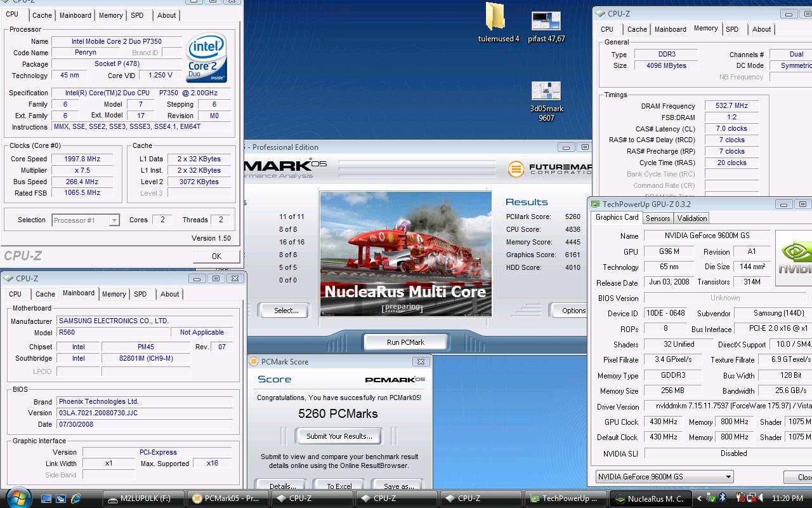Viewport: 812px width, 508px height.
Task: Click the Show Desktop quick launch icon
Action: click(x=47, y=498)
